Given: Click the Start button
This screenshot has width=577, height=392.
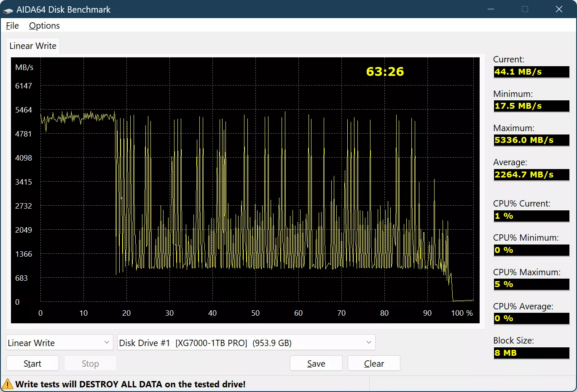Looking at the screenshot, I should point(32,363).
